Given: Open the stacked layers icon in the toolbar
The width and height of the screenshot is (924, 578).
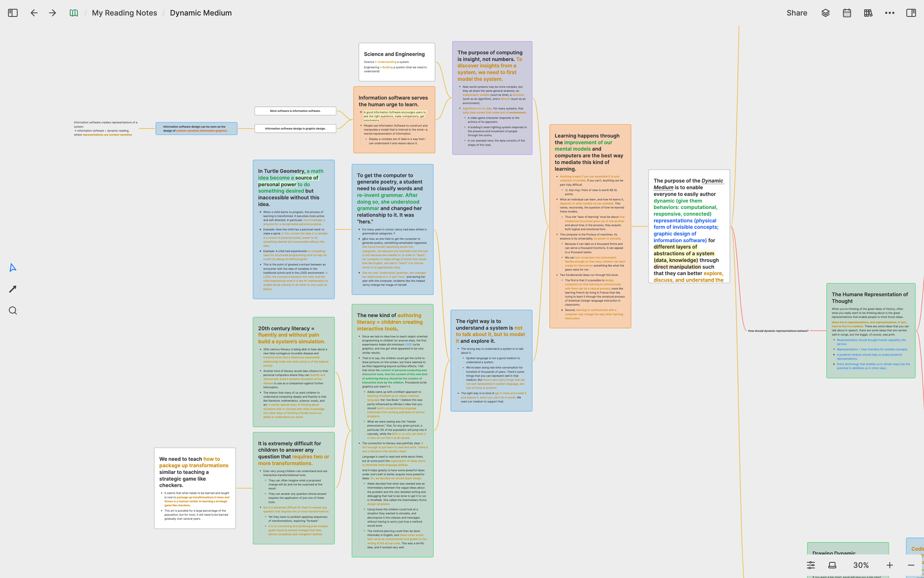Looking at the screenshot, I should pos(826,13).
